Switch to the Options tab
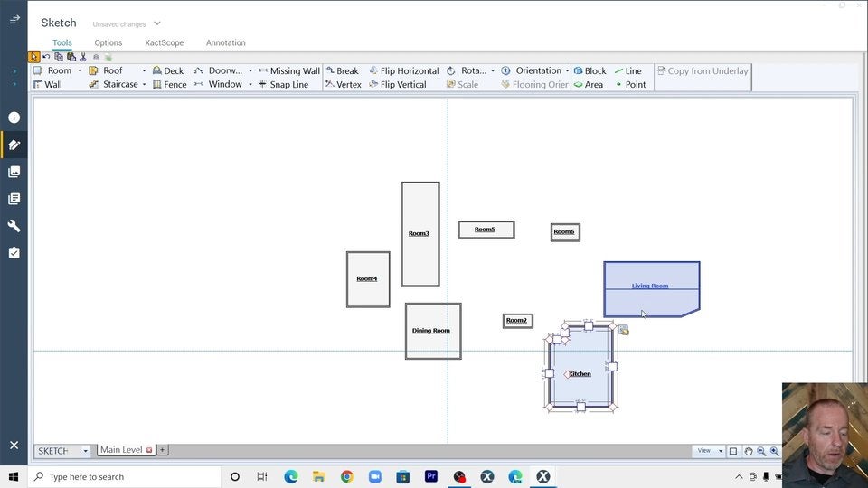The width and height of the screenshot is (868, 488). coord(108,42)
